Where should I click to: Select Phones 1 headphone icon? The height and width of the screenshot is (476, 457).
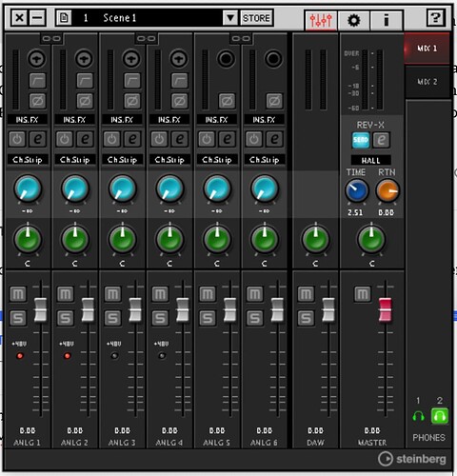[418, 416]
